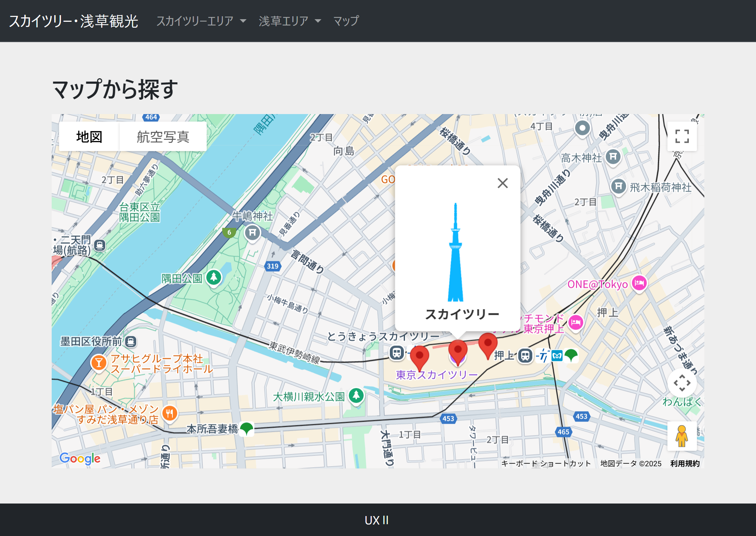
Task: Select ONE@Tokyo hotel icon
Action: point(639,284)
